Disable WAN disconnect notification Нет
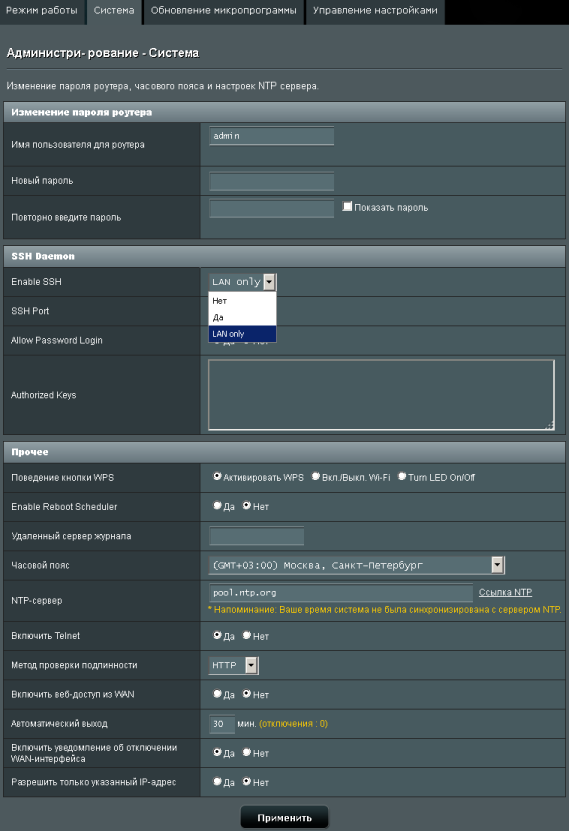The width and height of the screenshot is (569, 831). click(x=247, y=752)
